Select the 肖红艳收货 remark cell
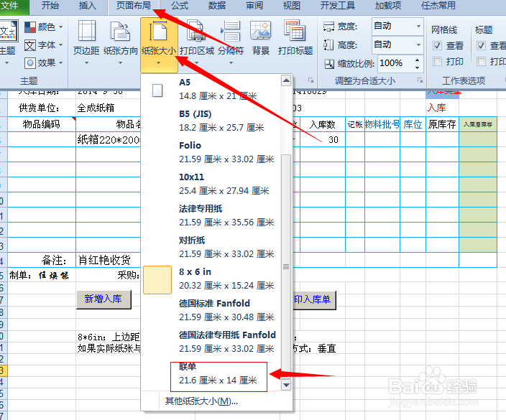This screenshot has width=506, height=420. click(x=108, y=260)
